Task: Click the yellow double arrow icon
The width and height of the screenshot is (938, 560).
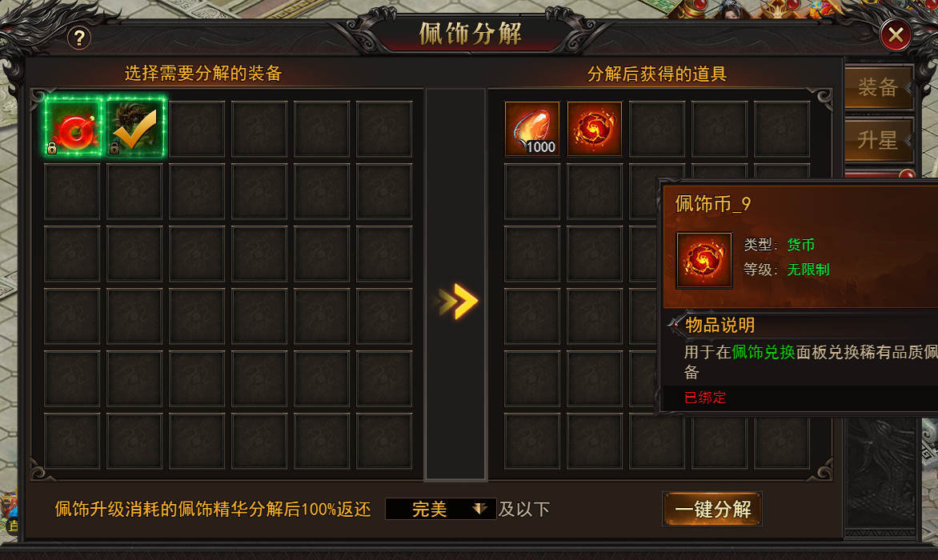Action: click(459, 301)
